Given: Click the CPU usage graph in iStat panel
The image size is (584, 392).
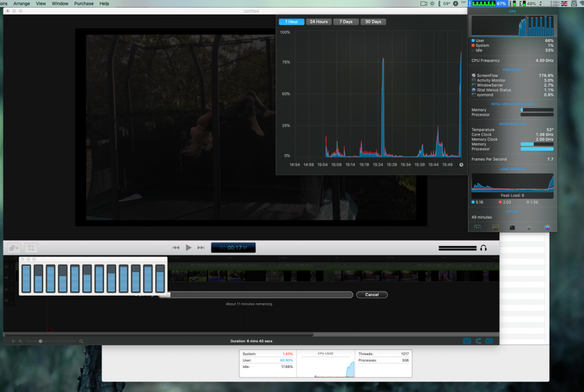Looking at the screenshot, I should click(x=513, y=26).
